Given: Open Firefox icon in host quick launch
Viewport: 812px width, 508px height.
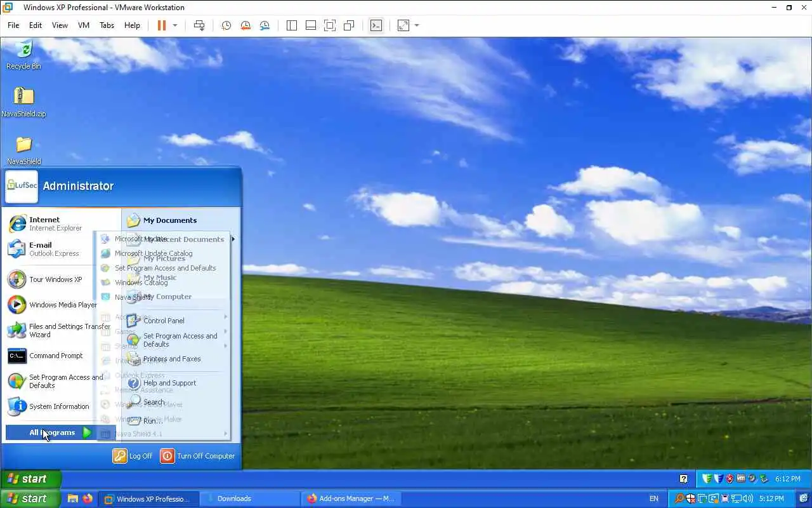Looking at the screenshot, I should tap(88, 498).
